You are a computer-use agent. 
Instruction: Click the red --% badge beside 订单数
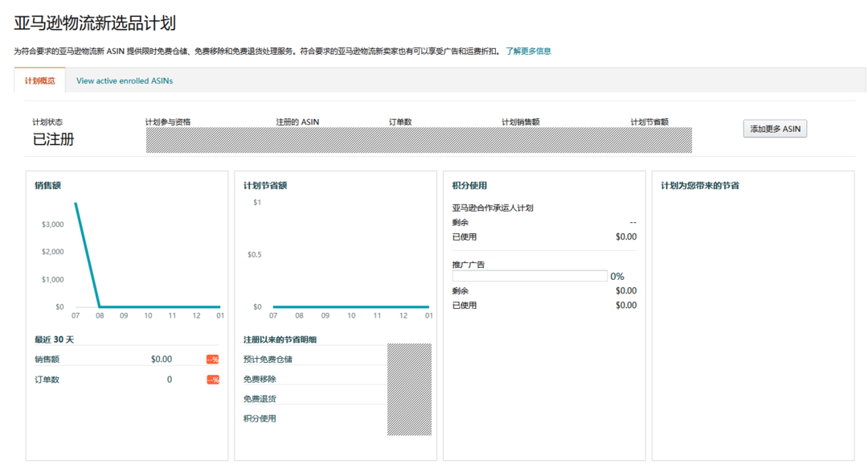coord(213,379)
